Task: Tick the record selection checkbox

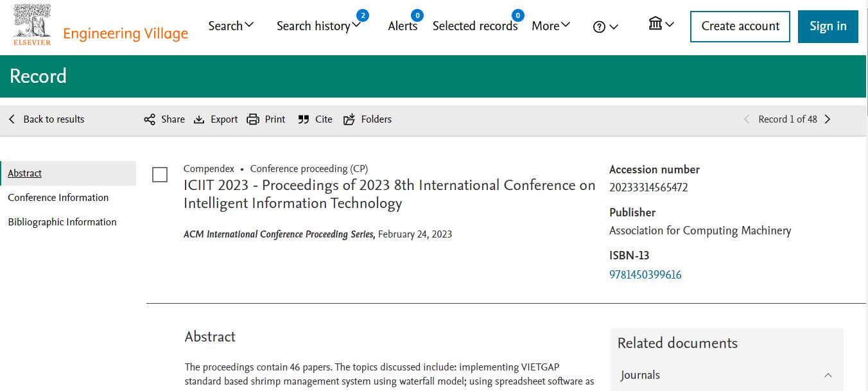Action: tap(160, 175)
